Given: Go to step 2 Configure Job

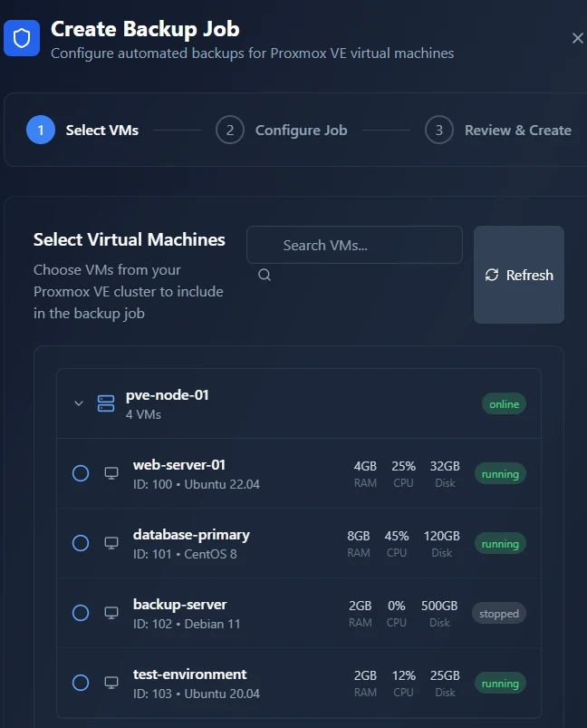Looking at the screenshot, I should click(282, 130).
